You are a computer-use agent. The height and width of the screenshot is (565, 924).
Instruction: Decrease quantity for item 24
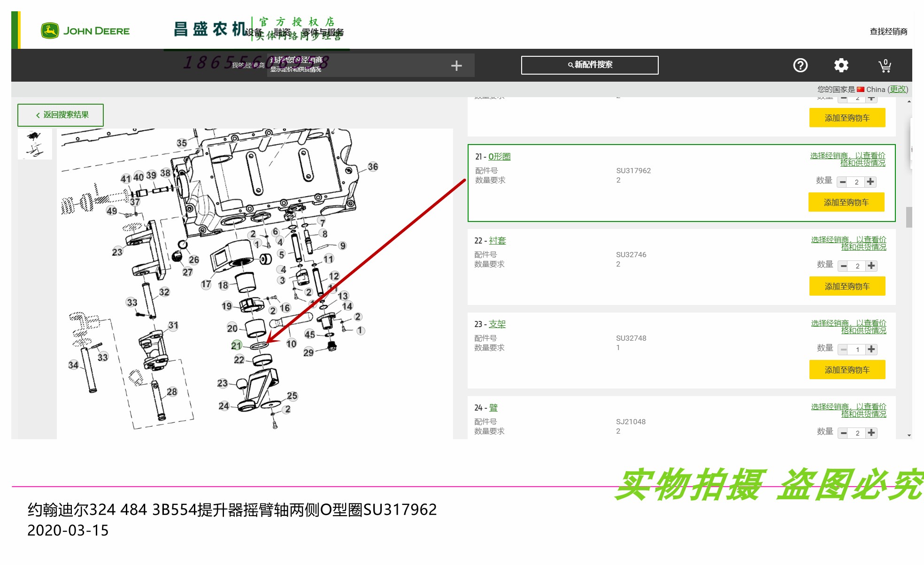(844, 433)
